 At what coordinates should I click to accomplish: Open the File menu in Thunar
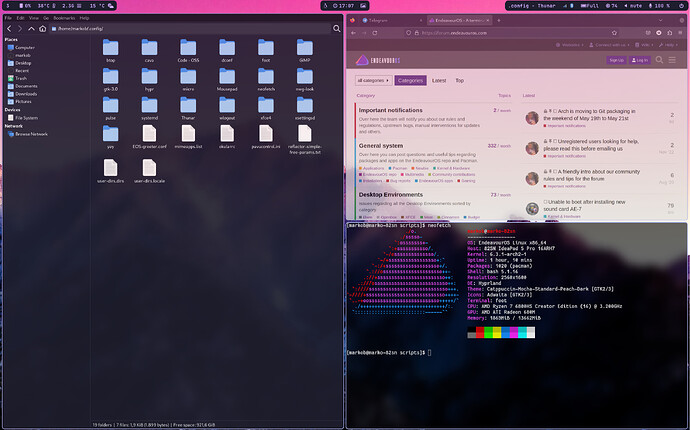tap(8, 18)
